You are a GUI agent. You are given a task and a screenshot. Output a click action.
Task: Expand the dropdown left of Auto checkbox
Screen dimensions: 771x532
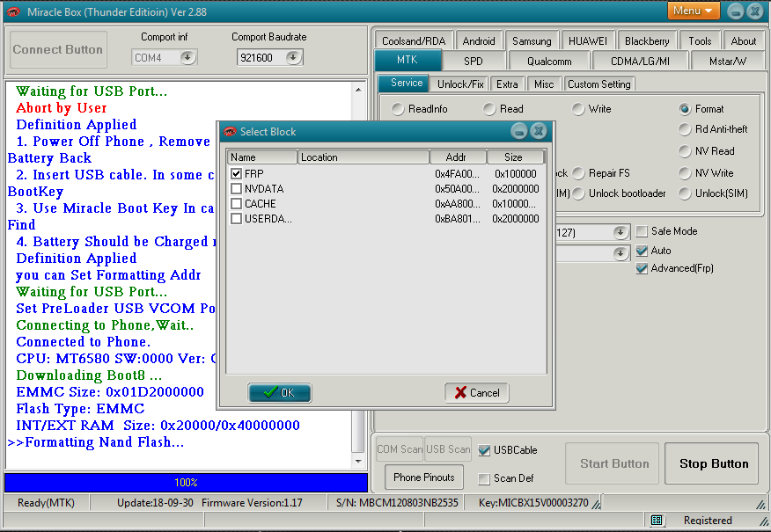(620, 253)
